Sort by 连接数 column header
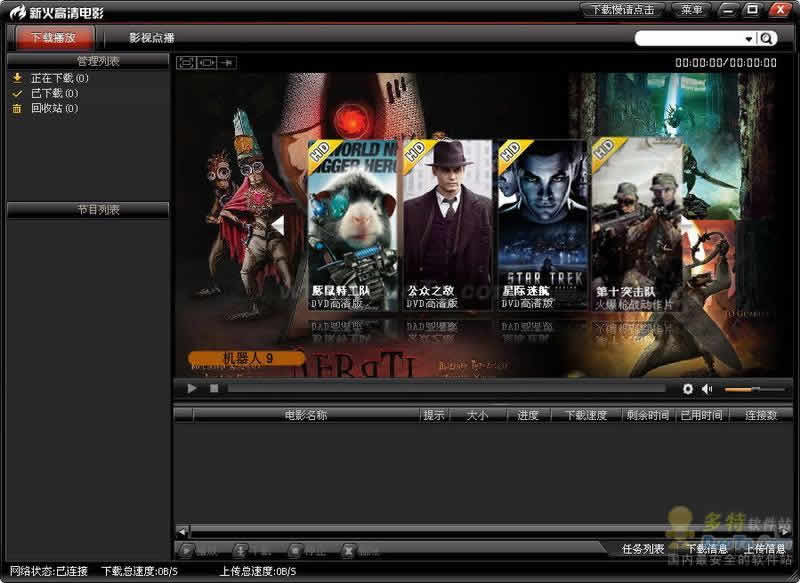The height and width of the screenshot is (583, 800). (761, 415)
